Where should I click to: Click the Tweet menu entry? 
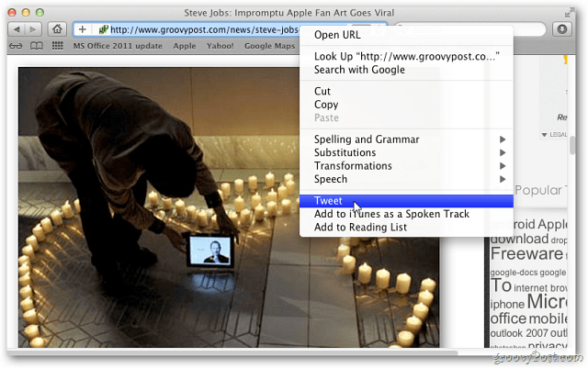coord(406,201)
